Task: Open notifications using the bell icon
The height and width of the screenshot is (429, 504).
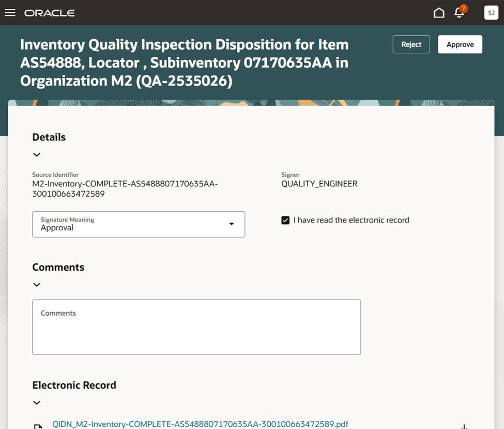Action: tap(459, 13)
